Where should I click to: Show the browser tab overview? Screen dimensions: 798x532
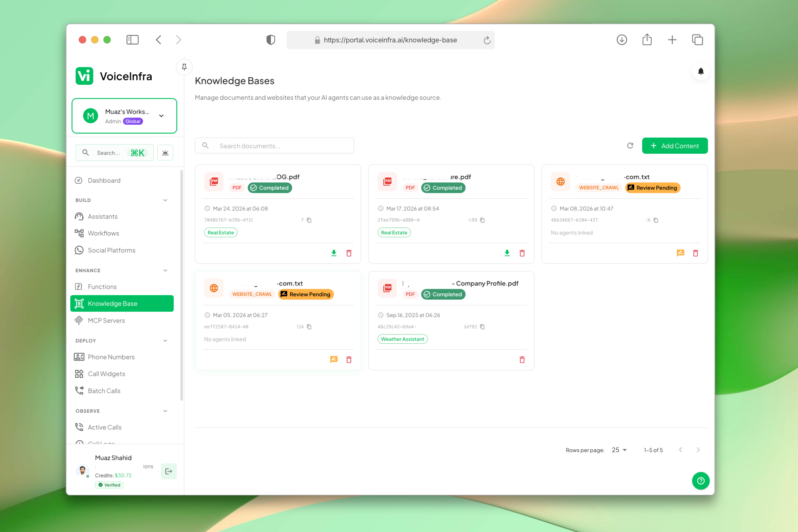pyautogui.click(x=697, y=40)
